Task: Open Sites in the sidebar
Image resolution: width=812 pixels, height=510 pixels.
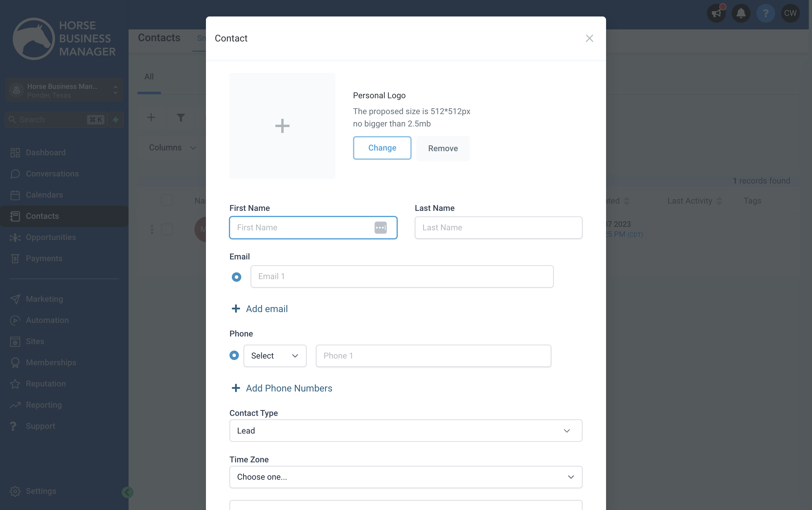Action: point(64,341)
